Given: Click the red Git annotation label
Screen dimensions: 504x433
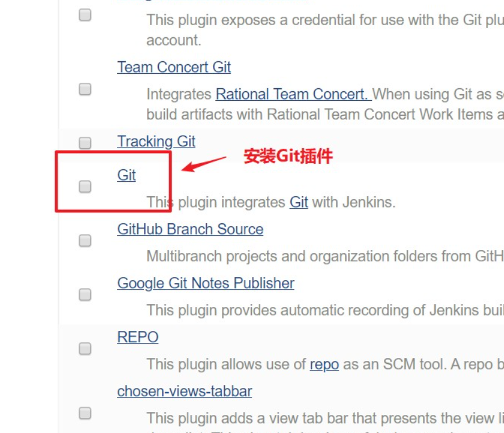Looking at the screenshot, I should click(288, 157).
